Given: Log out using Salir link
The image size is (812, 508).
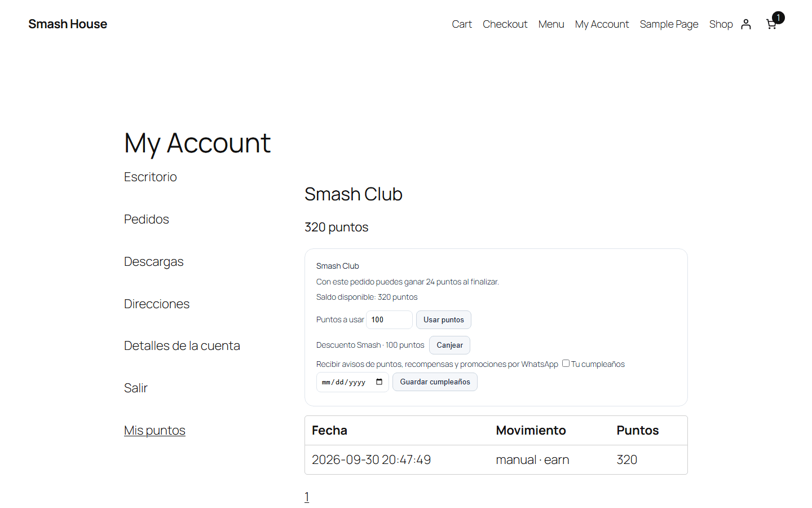Looking at the screenshot, I should click(136, 388).
